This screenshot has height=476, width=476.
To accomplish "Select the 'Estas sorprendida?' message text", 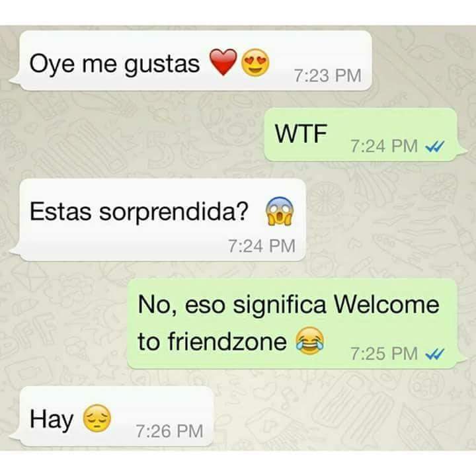I will (x=139, y=212).
